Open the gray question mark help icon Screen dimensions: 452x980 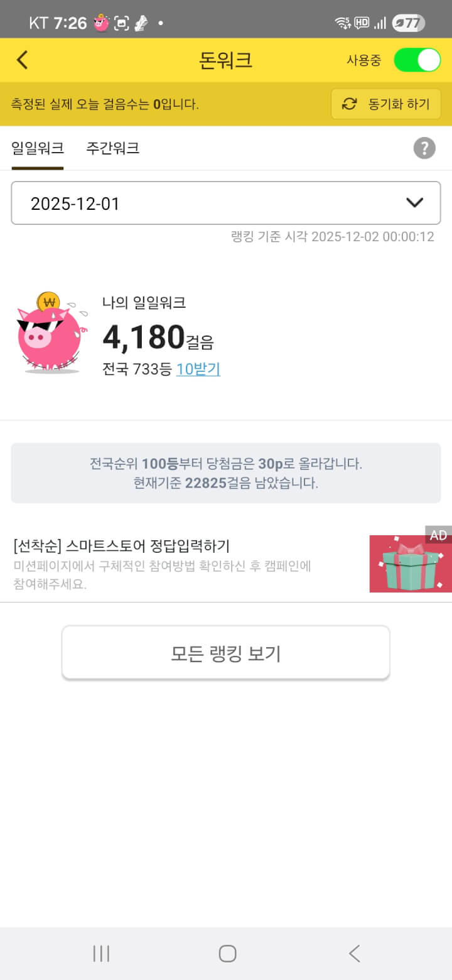(424, 148)
